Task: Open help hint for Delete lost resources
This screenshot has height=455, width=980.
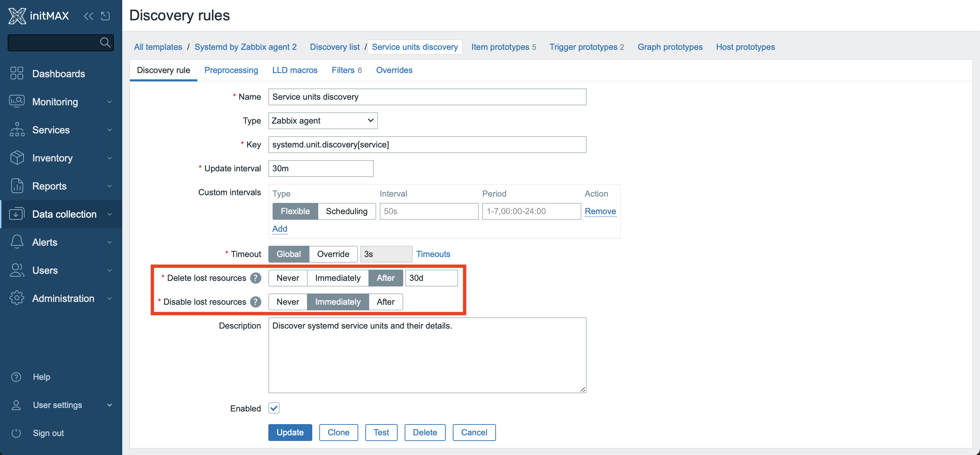Action: (x=256, y=278)
